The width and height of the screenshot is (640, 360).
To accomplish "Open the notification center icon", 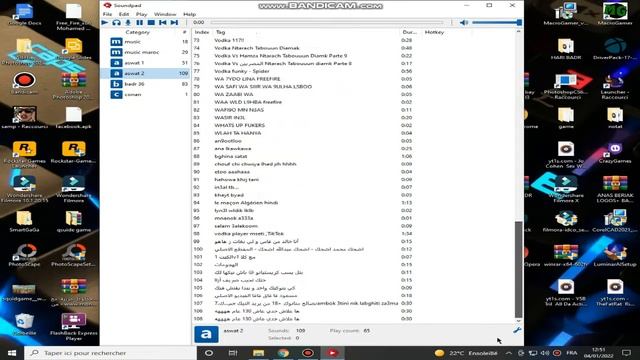I will 627,353.
